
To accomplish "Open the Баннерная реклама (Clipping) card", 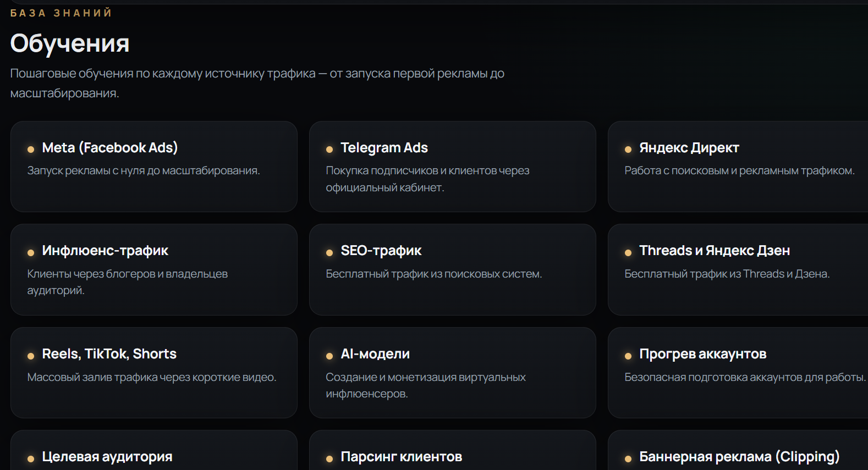I will (738, 450).
